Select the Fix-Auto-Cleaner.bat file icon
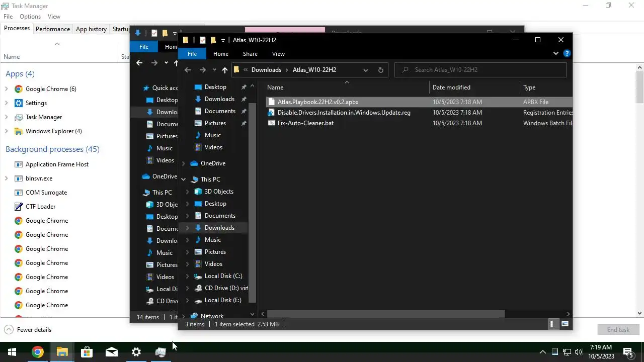Image resolution: width=644 pixels, height=362 pixels. tap(272, 123)
